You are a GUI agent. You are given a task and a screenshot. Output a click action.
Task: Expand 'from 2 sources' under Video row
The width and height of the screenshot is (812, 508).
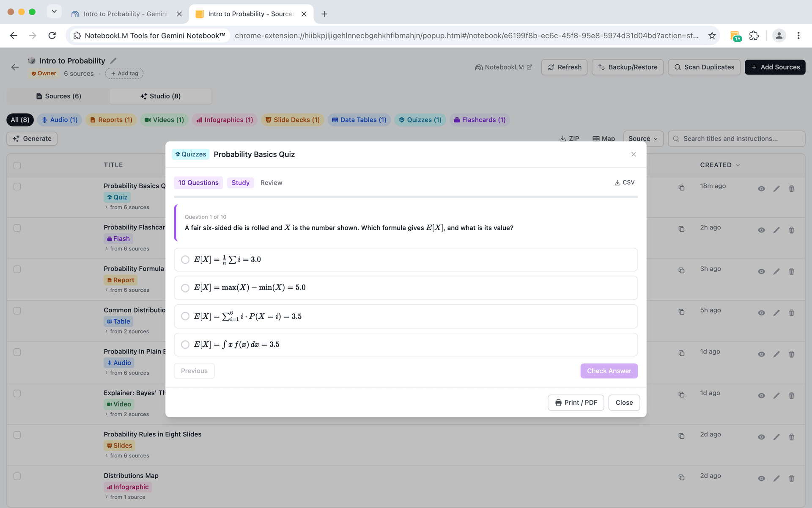pyautogui.click(x=127, y=414)
